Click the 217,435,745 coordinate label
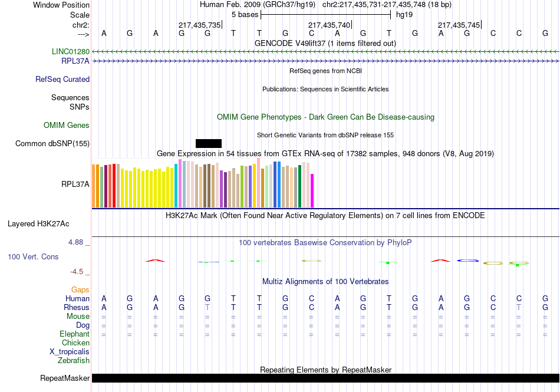 [x=459, y=25]
